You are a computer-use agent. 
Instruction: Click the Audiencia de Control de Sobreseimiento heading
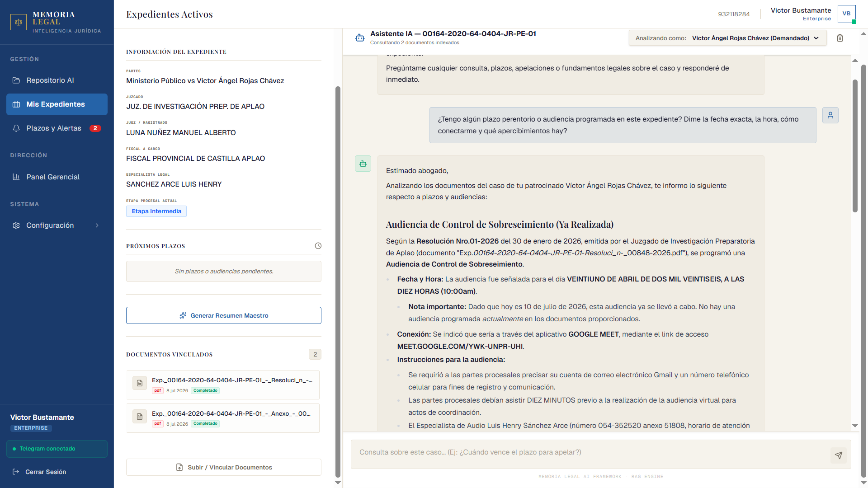(x=500, y=225)
